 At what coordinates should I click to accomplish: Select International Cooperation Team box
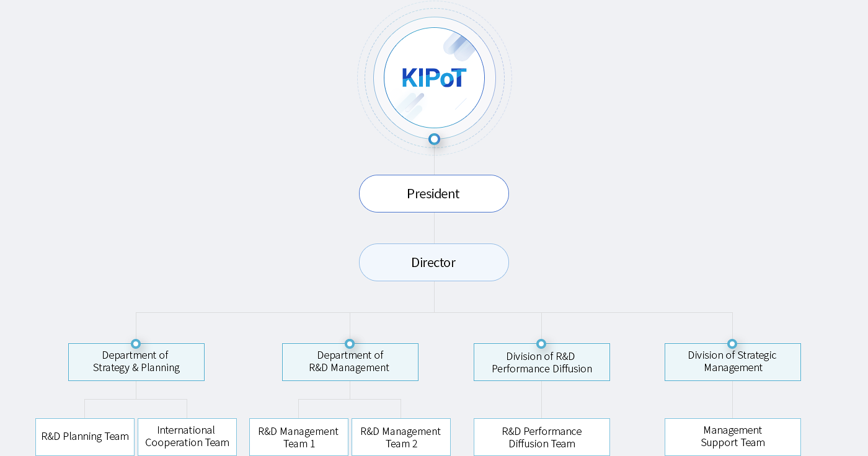pos(187,437)
